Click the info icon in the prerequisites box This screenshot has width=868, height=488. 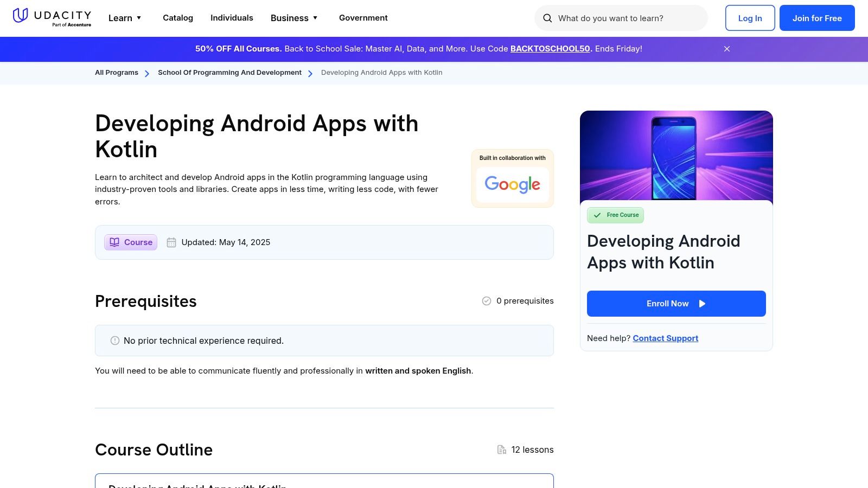click(x=115, y=341)
